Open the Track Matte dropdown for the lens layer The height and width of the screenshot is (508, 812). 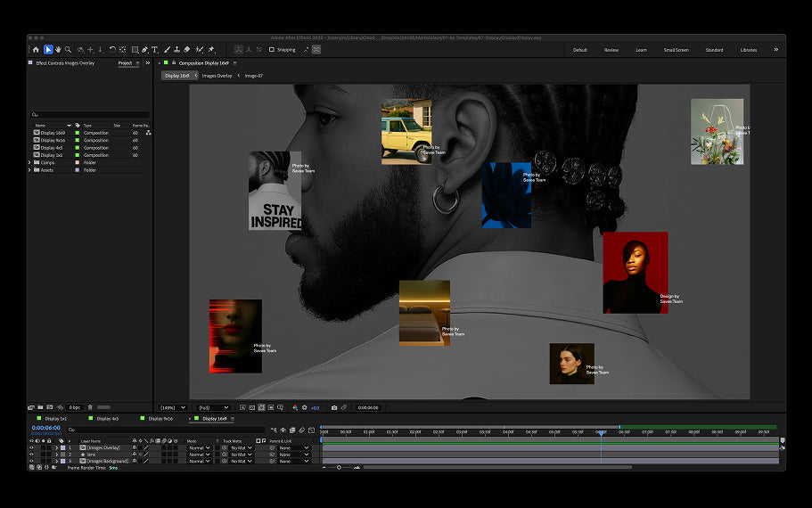pyautogui.click(x=242, y=455)
